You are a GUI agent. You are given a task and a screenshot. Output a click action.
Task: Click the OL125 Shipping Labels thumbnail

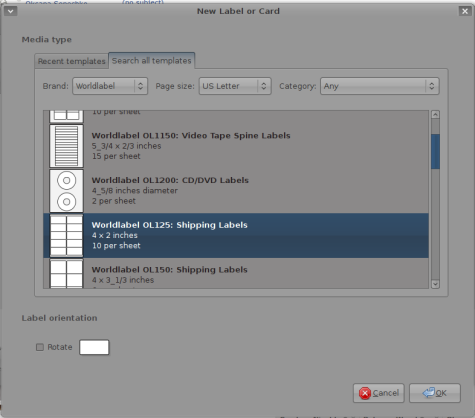click(66, 235)
